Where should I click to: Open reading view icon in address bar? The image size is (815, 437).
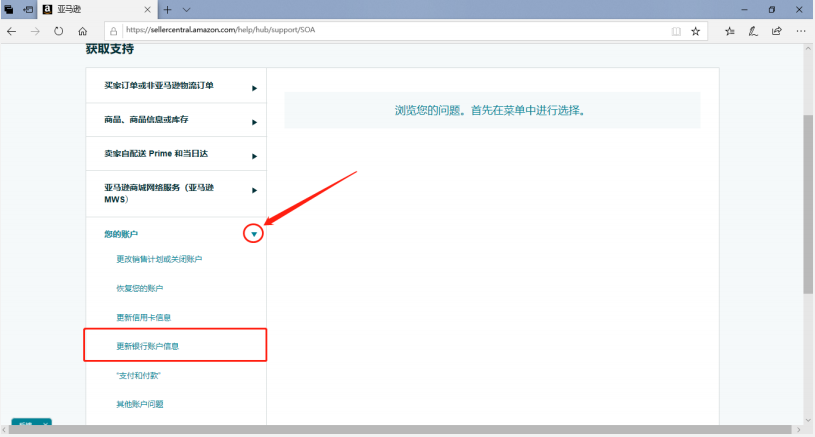point(676,31)
